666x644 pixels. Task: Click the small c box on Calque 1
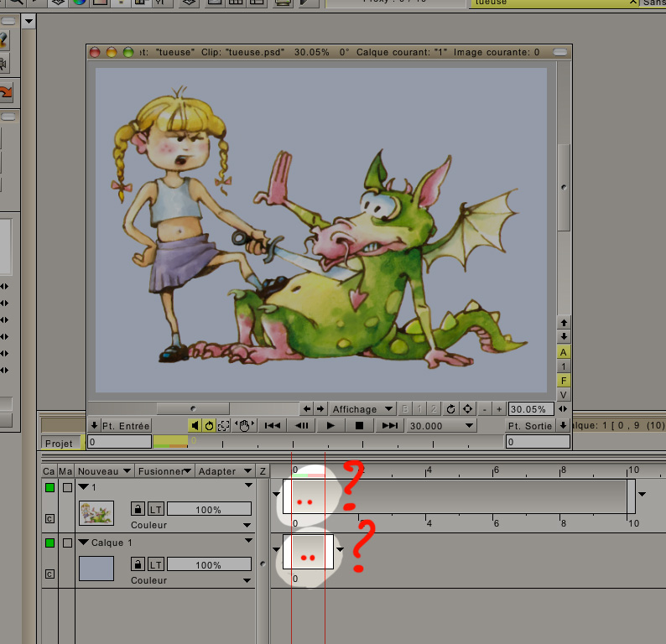[x=49, y=574]
